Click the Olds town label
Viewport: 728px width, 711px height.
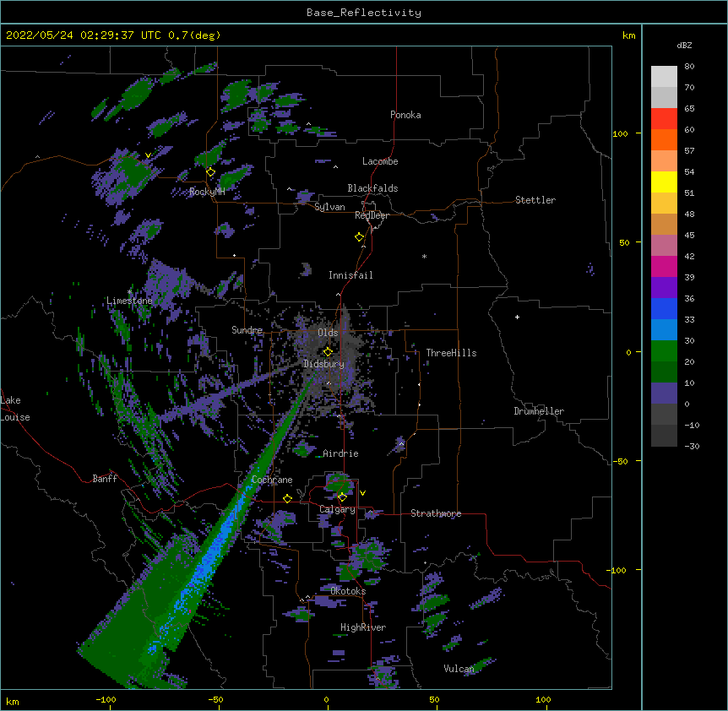328,333
